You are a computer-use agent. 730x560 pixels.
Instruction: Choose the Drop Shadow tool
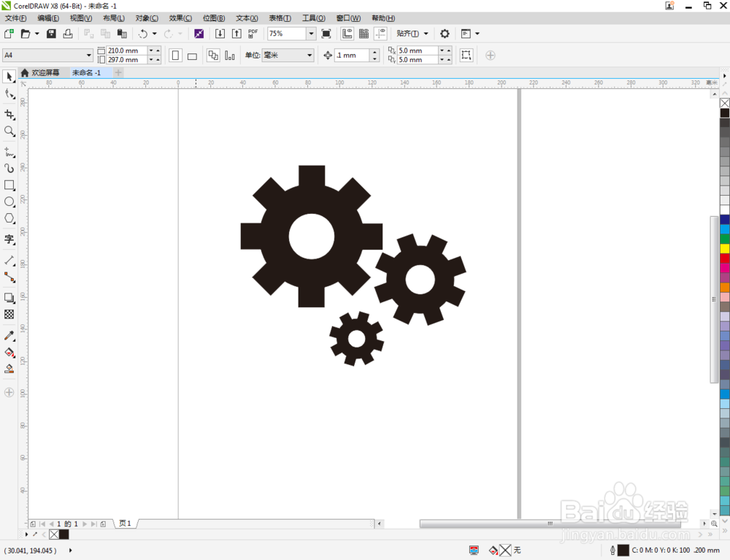pos(9,298)
